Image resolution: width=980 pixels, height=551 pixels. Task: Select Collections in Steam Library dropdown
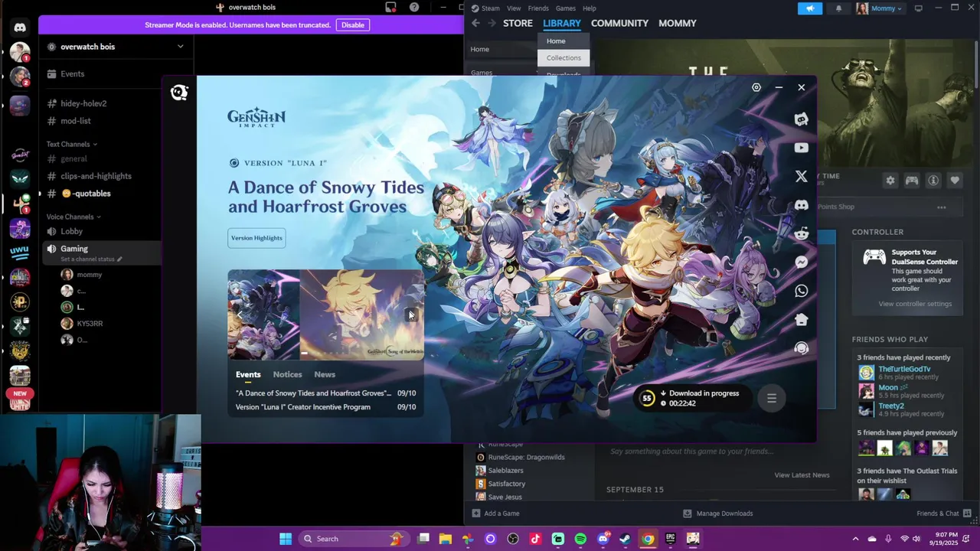click(x=563, y=57)
